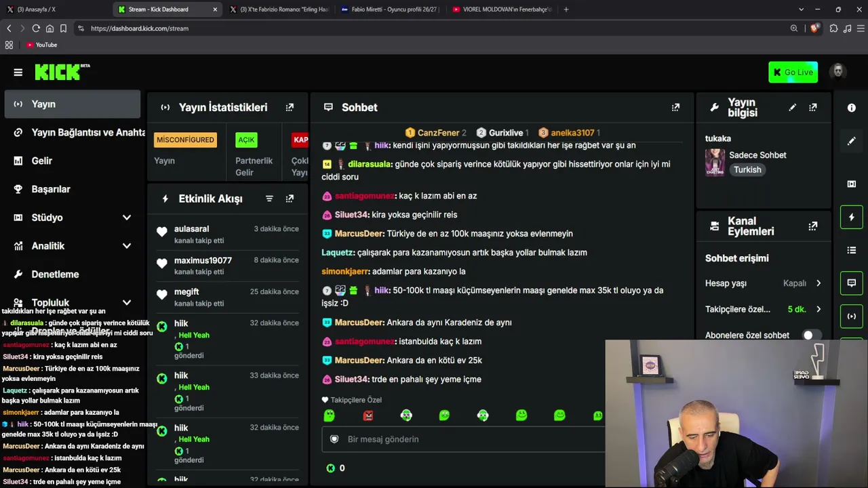Open the browser tab list dropdown arrow
The height and width of the screenshot is (488, 868).
pos(801,9)
